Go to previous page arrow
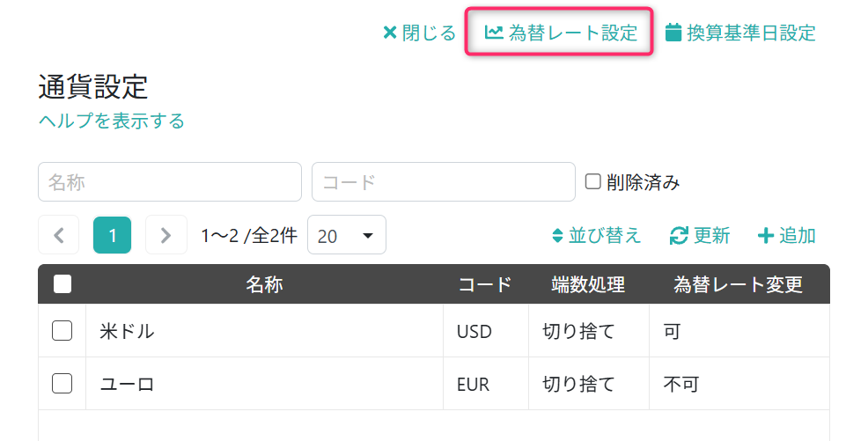The height and width of the screenshot is (441, 868). pos(59,235)
